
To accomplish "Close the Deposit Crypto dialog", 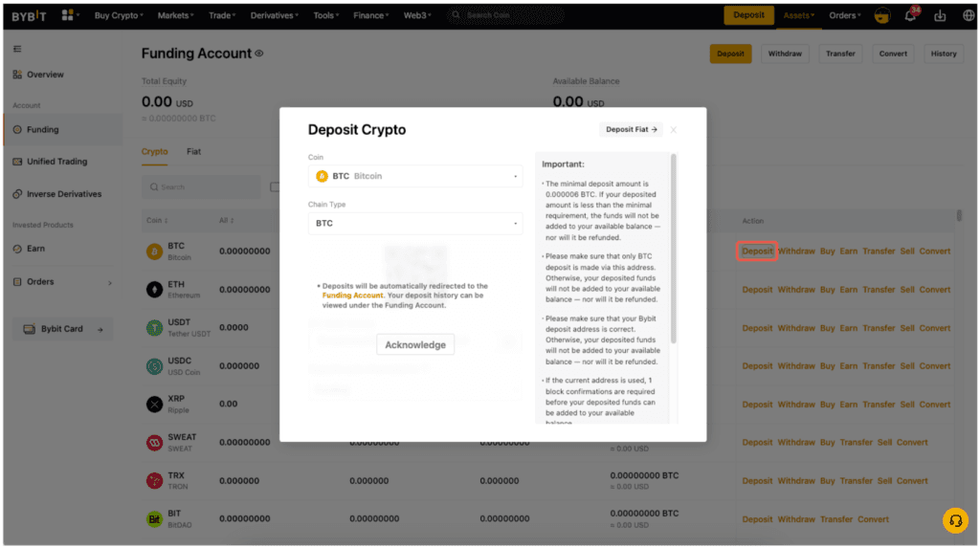I will click(673, 130).
